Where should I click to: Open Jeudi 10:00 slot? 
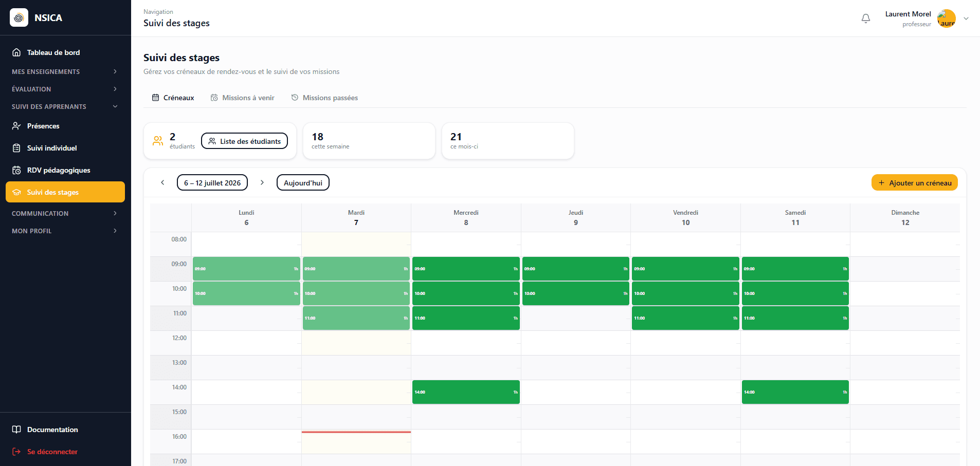[x=576, y=293]
